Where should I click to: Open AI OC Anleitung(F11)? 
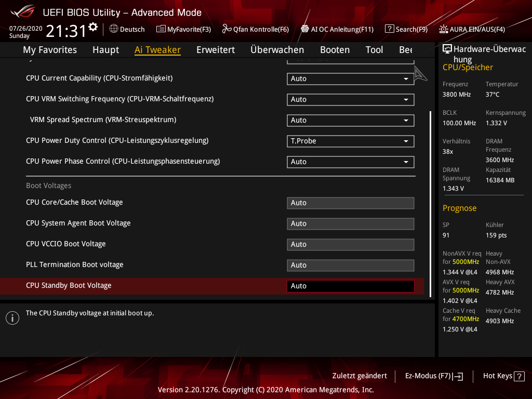coord(337,29)
